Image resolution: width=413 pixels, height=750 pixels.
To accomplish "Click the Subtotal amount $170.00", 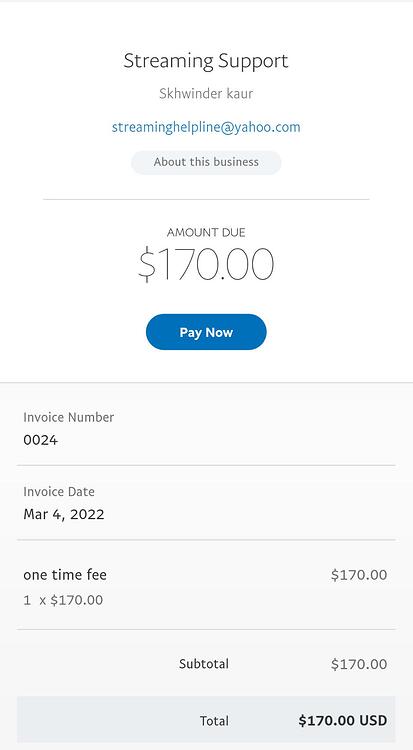I will pyautogui.click(x=359, y=664).
